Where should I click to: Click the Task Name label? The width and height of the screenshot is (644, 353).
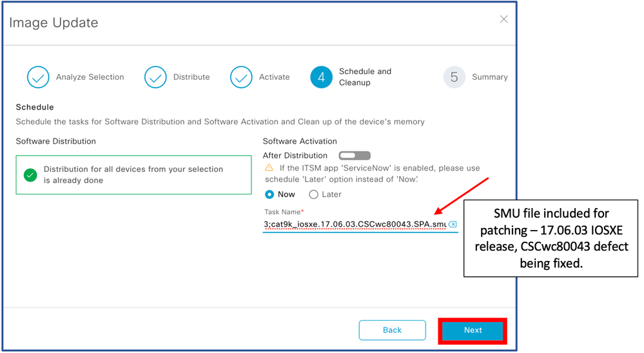click(x=284, y=212)
